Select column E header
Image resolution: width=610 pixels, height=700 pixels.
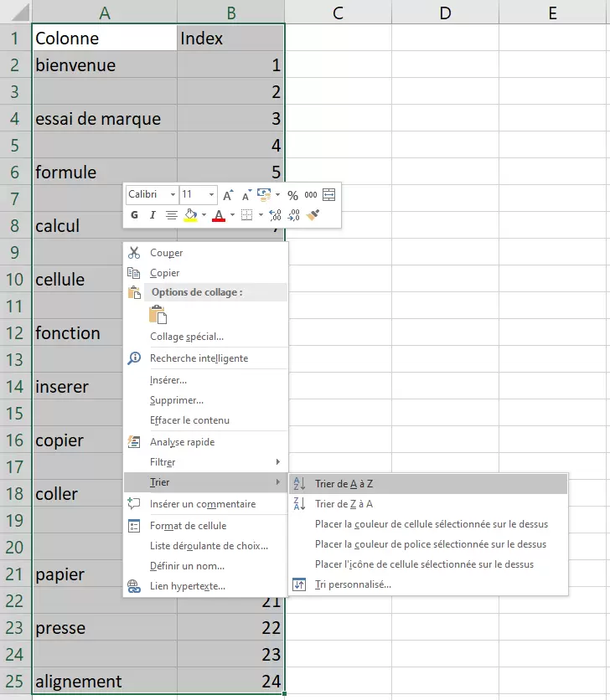coord(554,12)
